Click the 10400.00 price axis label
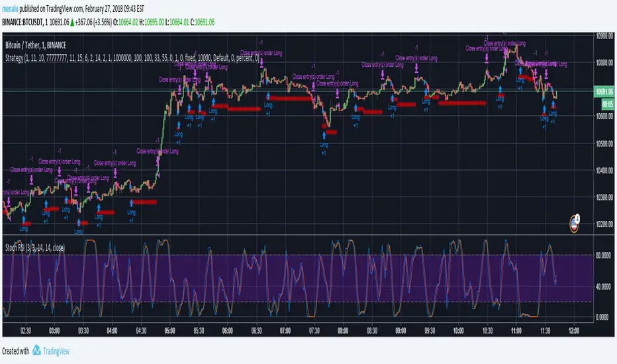The image size is (617, 364). point(604,171)
